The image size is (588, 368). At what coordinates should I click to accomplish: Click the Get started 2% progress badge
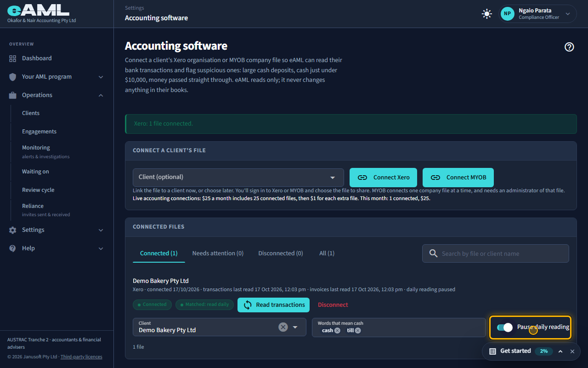click(x=544, y=351)
